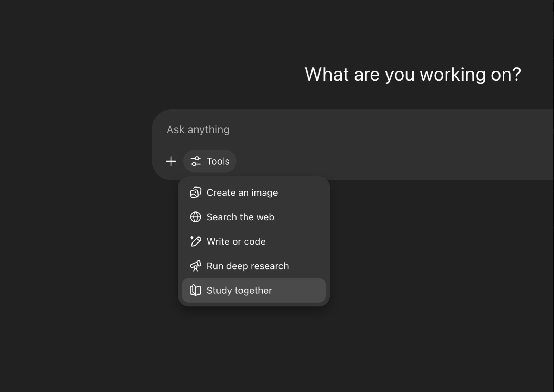Click the plus attachment icon

[171, 161]
